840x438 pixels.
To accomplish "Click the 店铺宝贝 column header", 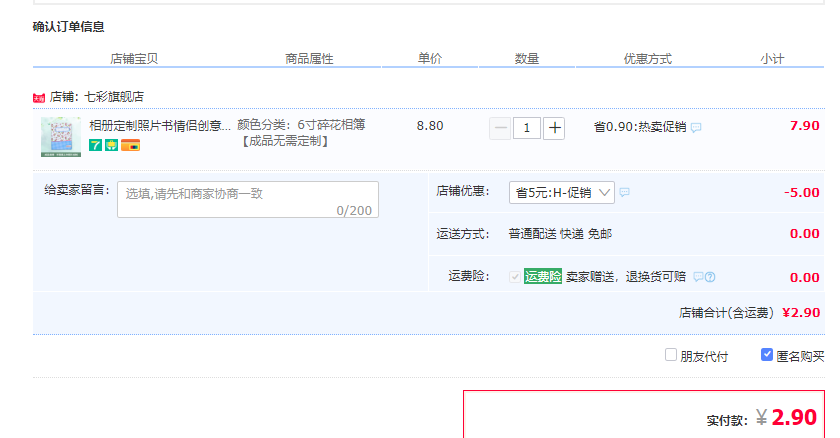I will coord(134,59).
